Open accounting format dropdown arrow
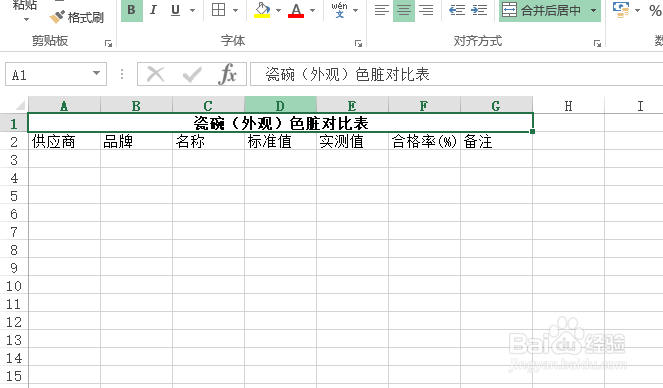Viewport: 663px width, 388px height. 637,10
